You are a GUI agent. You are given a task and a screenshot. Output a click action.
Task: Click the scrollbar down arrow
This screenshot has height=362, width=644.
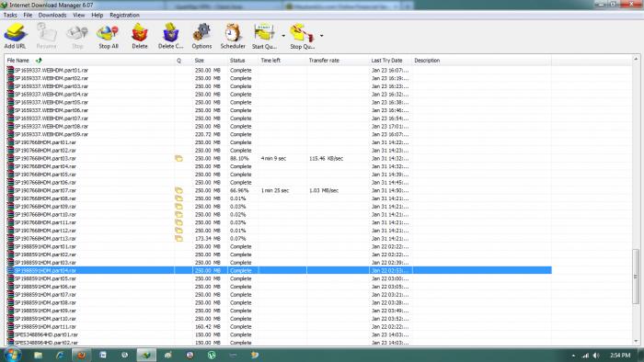tap(636, 341)
